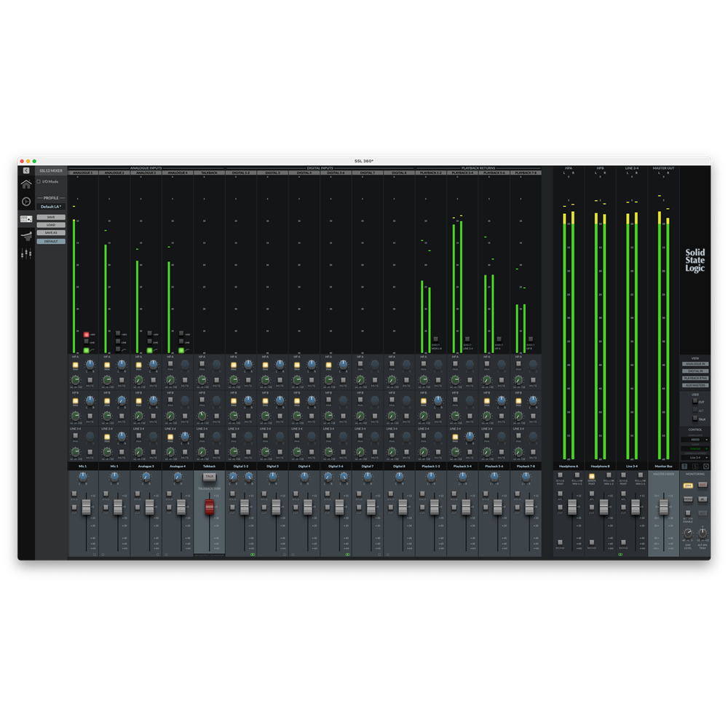Click the Line 3-4 pan knob on Analogue 4
The height and width of the screenshot is (728, 728).
(185, 436)
